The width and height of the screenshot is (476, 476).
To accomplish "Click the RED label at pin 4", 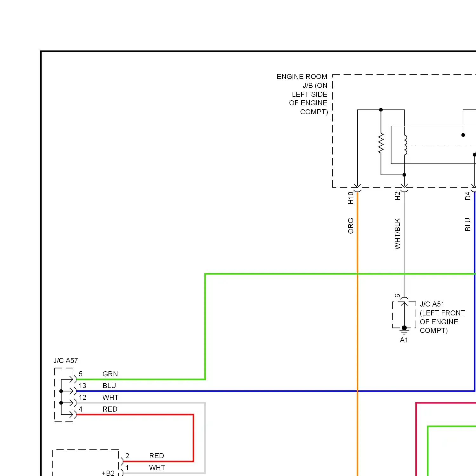I will (110, 409).
